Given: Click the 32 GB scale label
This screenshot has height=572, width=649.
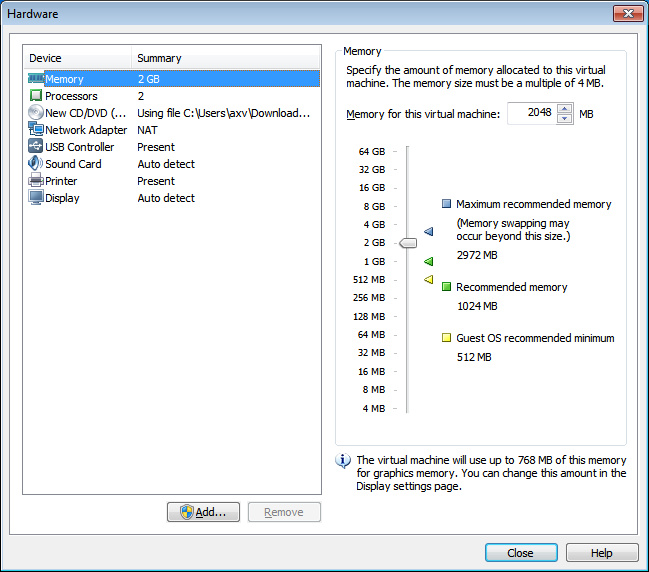Looking at the screenshot, I should pyautogui.click(x=372, y=169).
